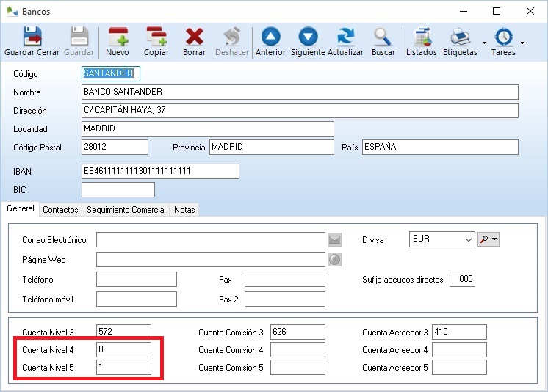Click the IBAN input field
Image resolution: width=548 pixels, height=392 pixels.
pyautogui.click(x=160, y=172)
